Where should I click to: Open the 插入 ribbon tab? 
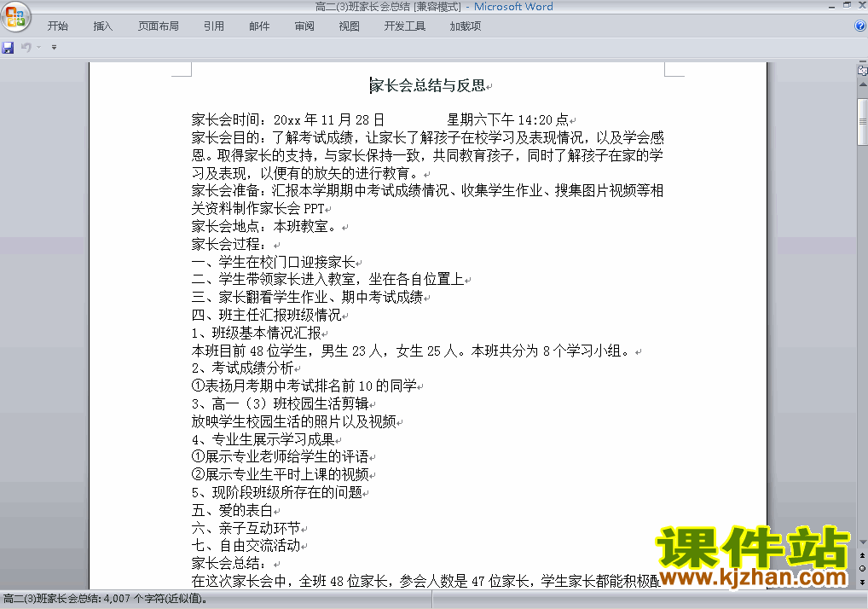tap(103, 26)
